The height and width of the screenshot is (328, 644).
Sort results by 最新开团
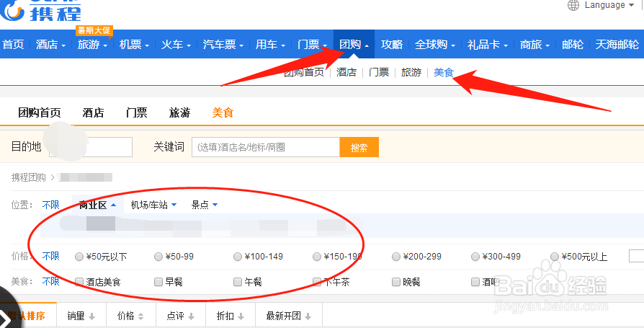(x=289, y=316)
